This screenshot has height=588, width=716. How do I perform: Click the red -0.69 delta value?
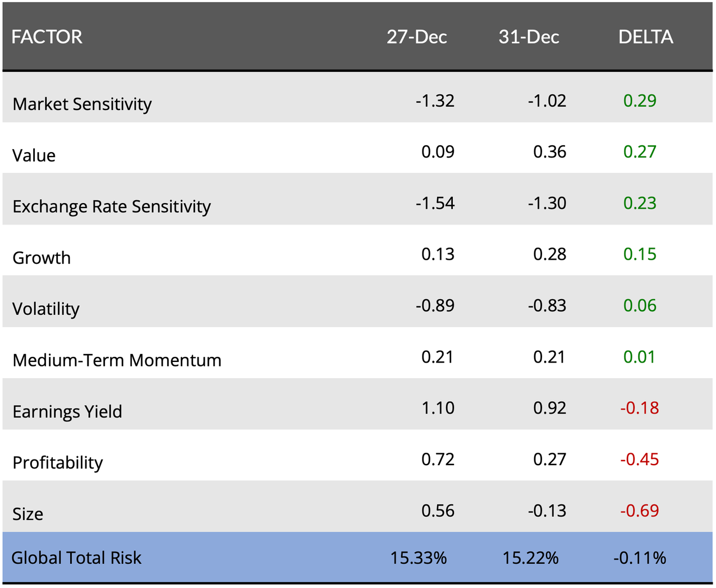(640, 511)
